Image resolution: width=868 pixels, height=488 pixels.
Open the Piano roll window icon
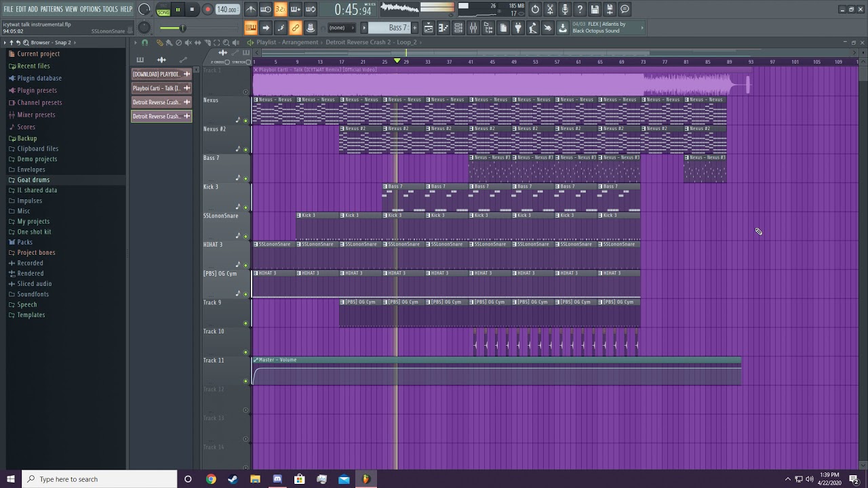point(443,28)
